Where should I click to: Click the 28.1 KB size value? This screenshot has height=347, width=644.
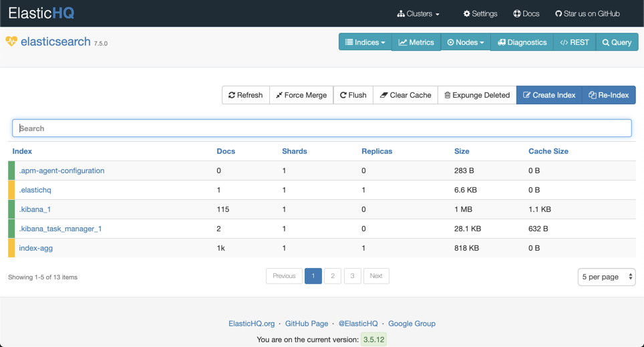coord(468,229)
